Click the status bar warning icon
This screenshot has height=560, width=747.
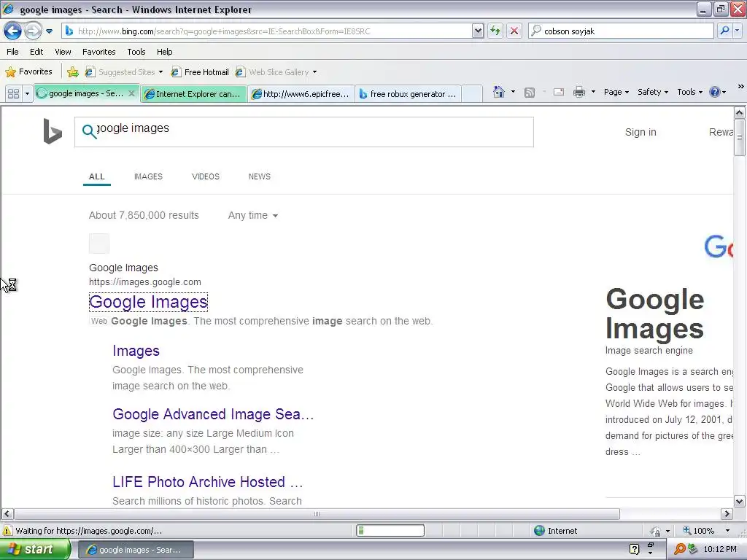click(x=7, y=531)
